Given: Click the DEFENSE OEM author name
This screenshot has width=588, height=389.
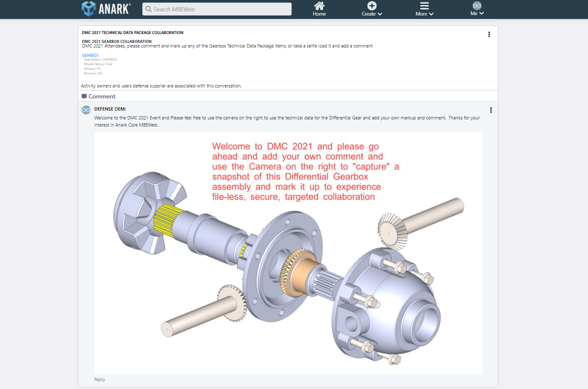Looking at the screenshot, I should [110, 109].
